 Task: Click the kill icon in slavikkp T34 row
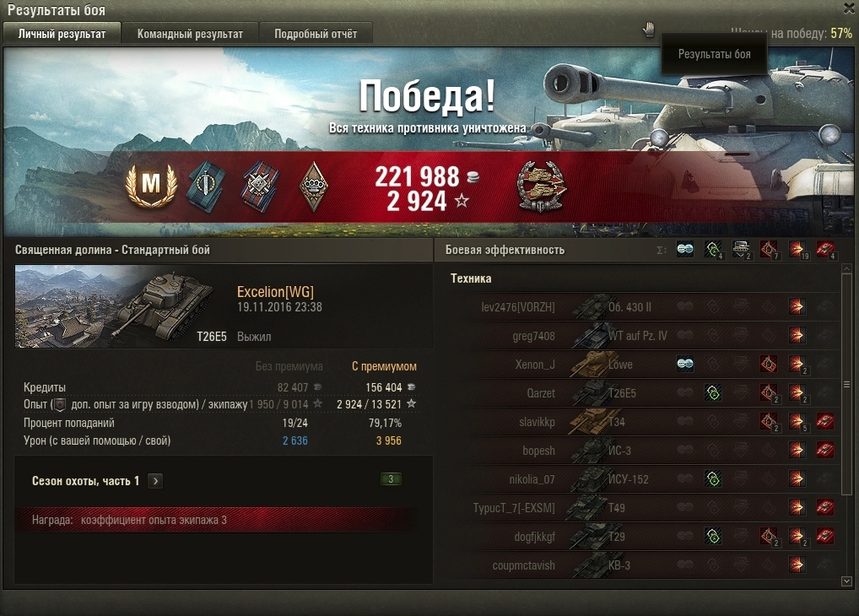pos(824,421)
